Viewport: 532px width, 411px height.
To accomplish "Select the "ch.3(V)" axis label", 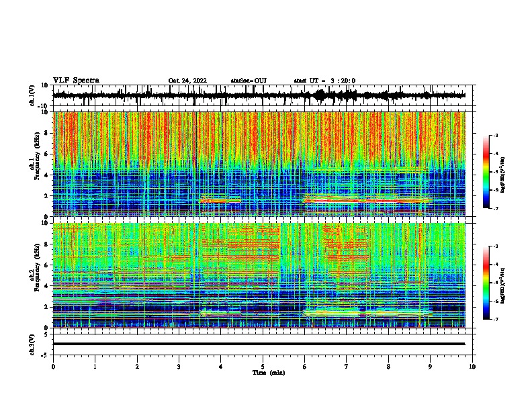I will pyautogui.click(x=32, y=345).
